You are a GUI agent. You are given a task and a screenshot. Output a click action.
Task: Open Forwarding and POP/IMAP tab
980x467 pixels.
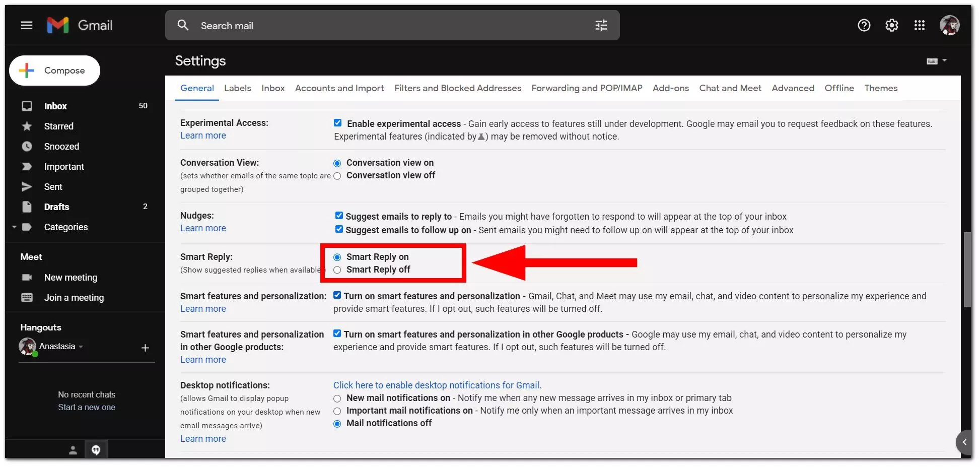point(587,88)
